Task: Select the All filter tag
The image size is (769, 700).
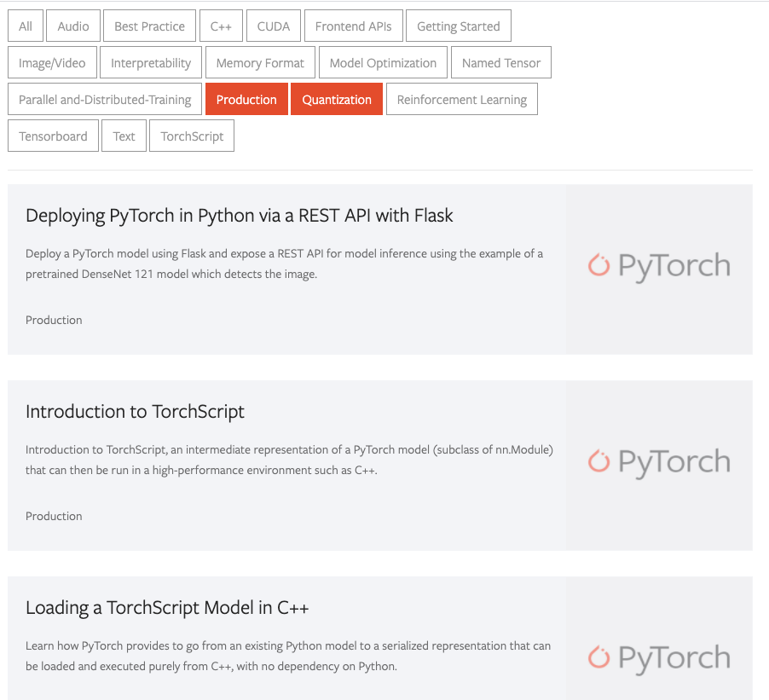Action: tap(26, 26)
